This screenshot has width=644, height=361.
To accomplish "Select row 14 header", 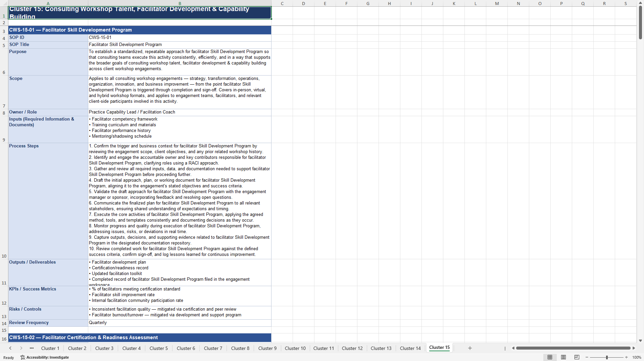I will 4,323.
